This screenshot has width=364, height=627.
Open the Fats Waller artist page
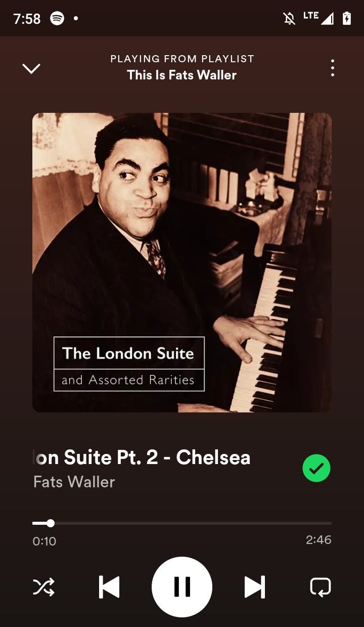point(74,482)
